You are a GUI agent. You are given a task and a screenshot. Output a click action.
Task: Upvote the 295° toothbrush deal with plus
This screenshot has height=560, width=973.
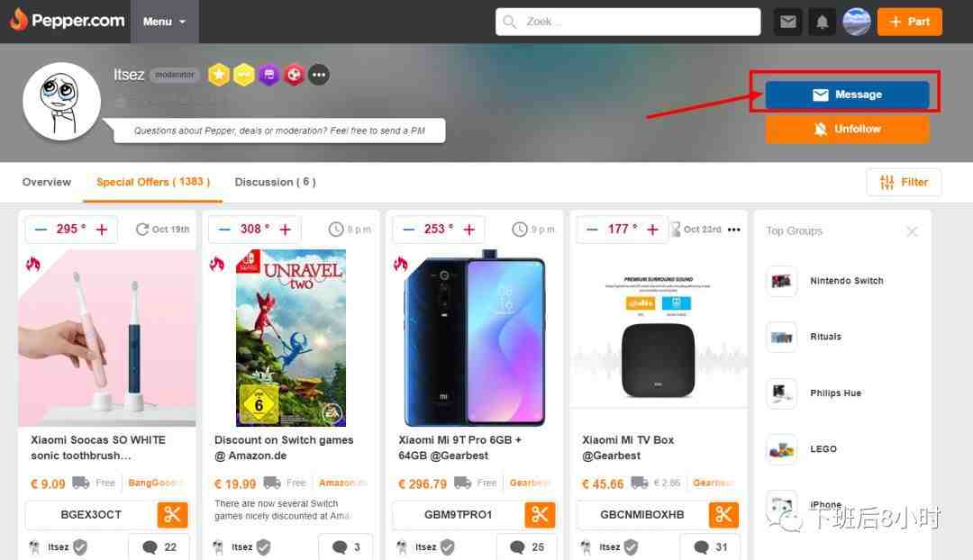(x=102, y=230)
